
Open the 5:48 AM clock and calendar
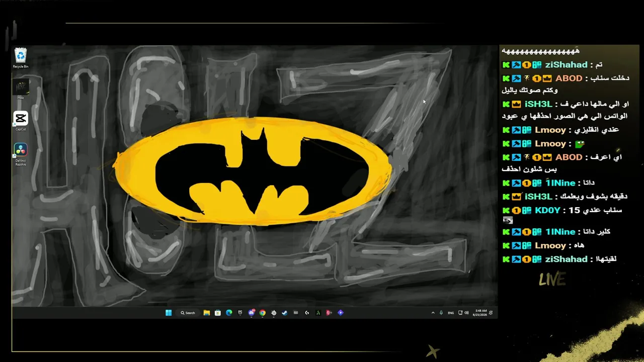[x=480, y=313]
